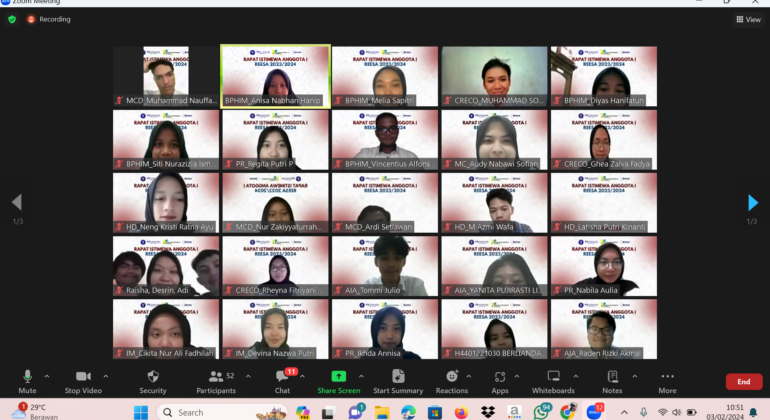Select BPHIM_Anisa Nabhan Hanip video tile

pos(275,76)
